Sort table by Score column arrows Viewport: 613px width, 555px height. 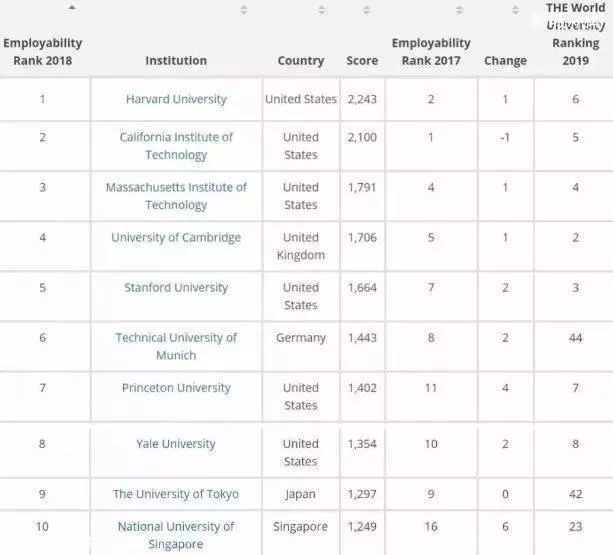[366, 10]
